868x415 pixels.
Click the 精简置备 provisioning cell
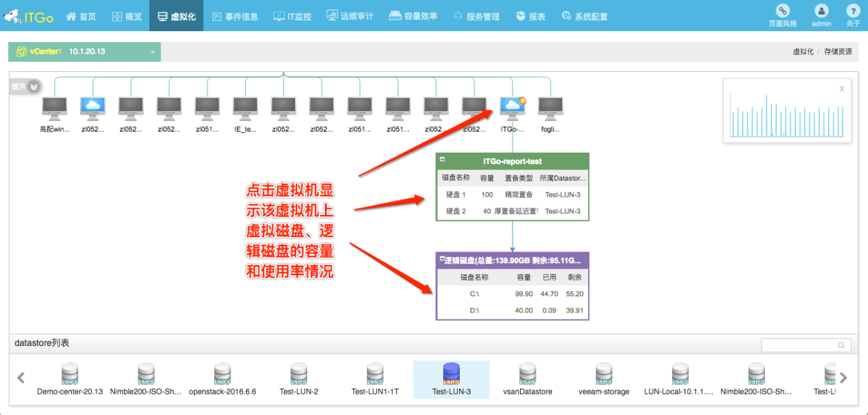(519, 195)
